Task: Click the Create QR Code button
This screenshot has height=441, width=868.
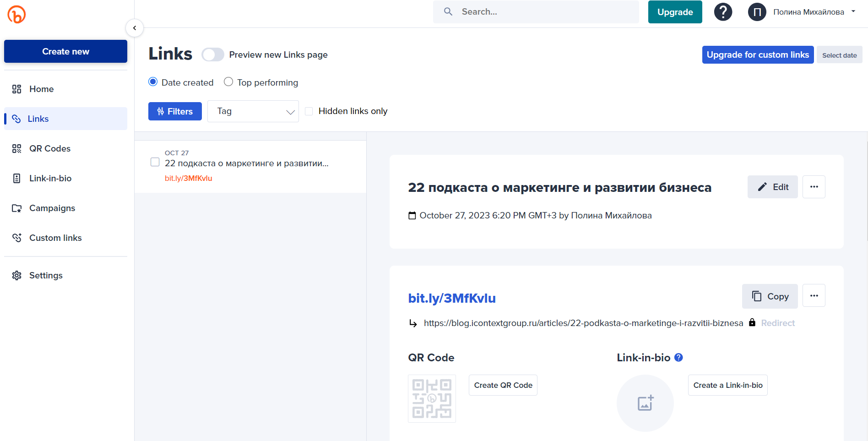Action: (503, 385)
